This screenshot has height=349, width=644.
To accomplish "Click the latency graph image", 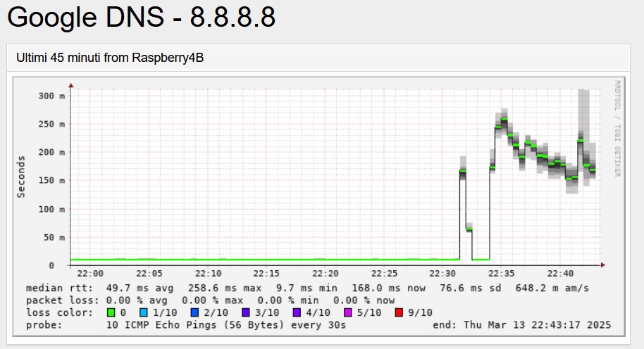I will (x=318, y=207).
